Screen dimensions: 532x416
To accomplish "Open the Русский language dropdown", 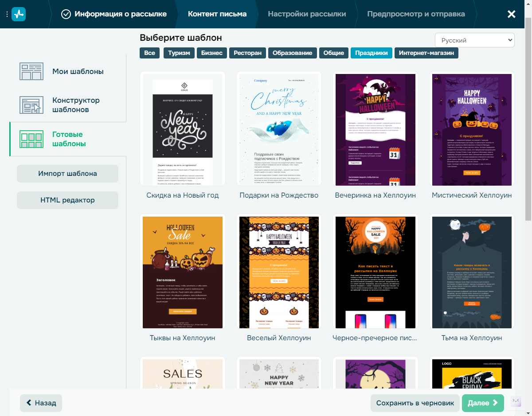I will [474, 40].
